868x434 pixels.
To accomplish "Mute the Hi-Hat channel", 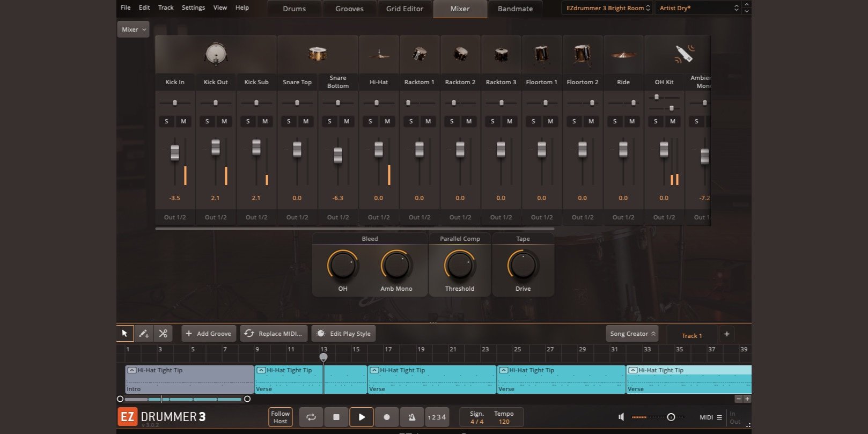I will click(x=387, y=121).
